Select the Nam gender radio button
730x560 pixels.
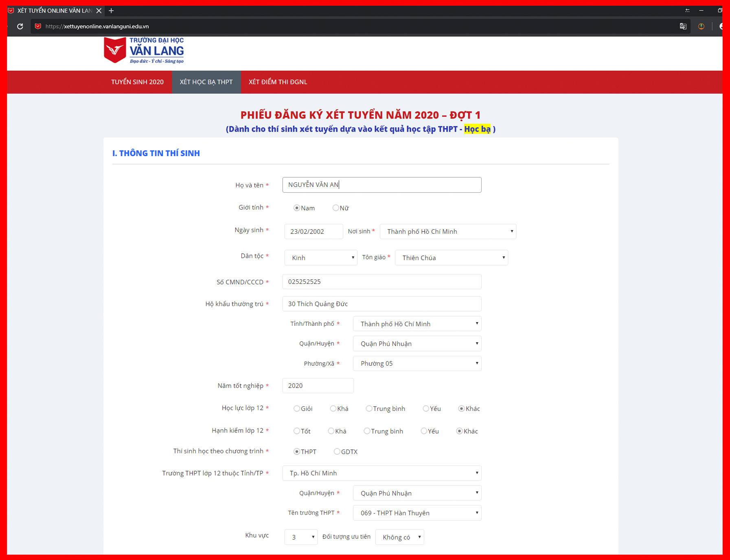click(x=297, y=208)
